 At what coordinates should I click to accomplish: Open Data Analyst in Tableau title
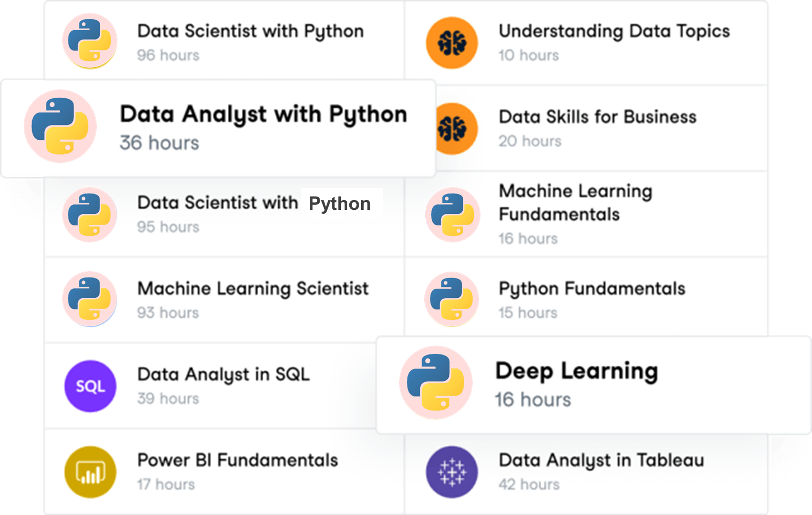601,460
